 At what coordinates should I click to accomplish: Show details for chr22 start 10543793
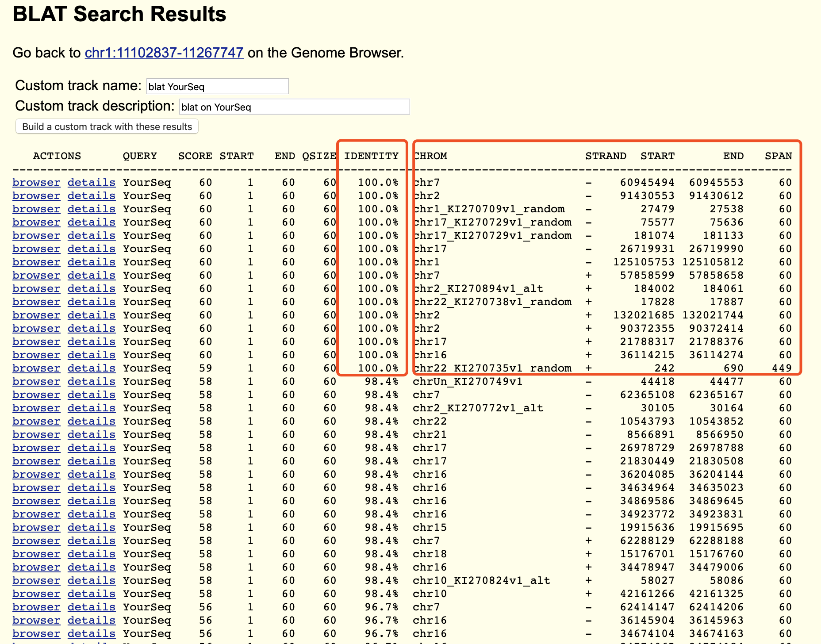click(x=91, y=421)
